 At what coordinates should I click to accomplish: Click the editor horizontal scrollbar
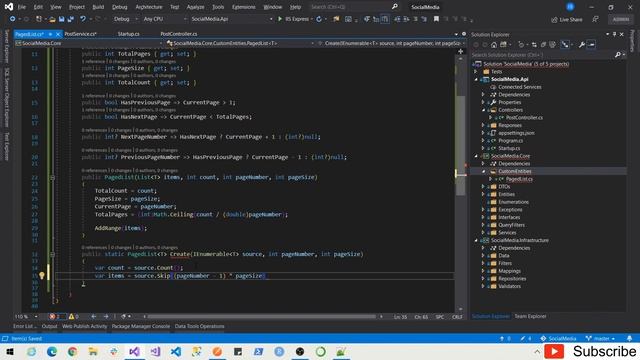coord(261,316)
